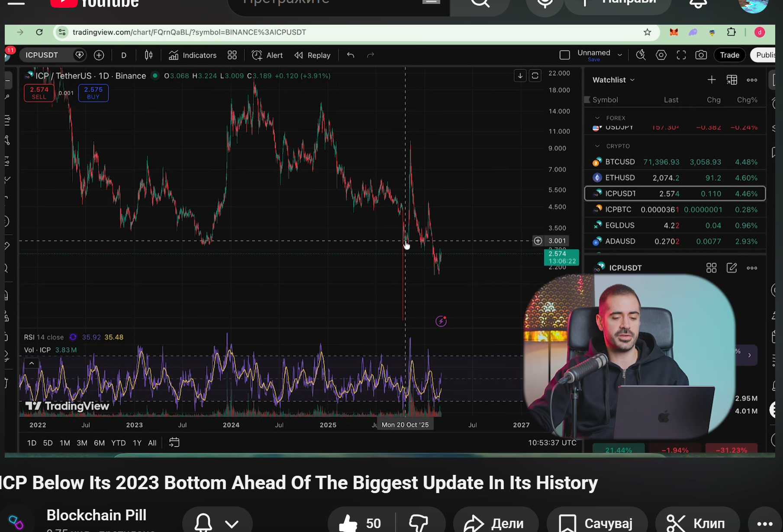Select the 1D date range
Image resolution: width=783 pixels, height=532 pixels.
(32, 443)
